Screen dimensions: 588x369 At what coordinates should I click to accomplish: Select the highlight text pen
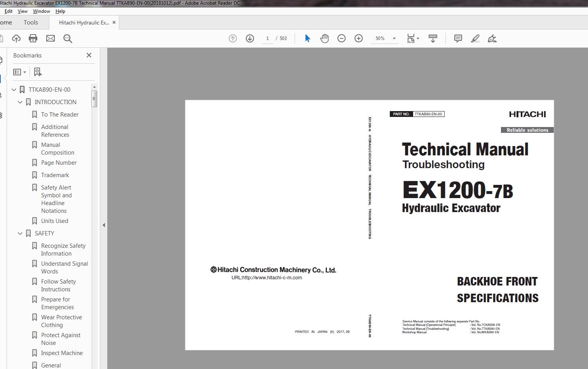coord(475,38)
